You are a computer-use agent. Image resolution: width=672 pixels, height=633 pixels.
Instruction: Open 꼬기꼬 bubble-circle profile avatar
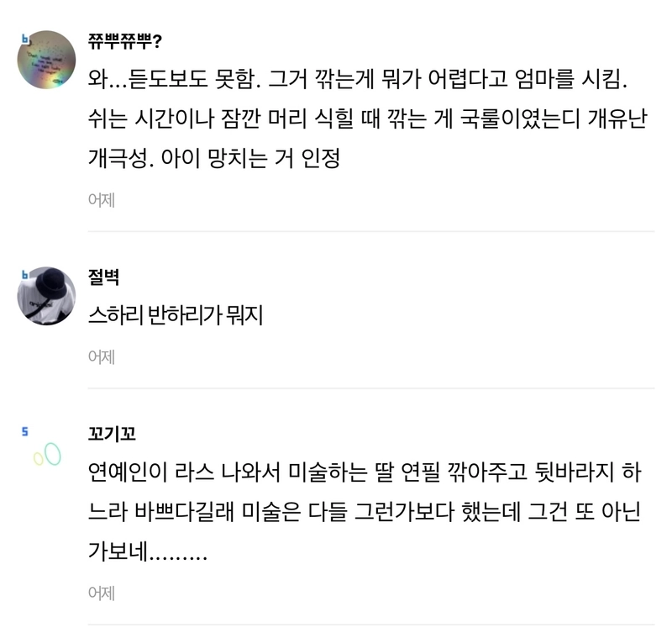coord(47,455)
